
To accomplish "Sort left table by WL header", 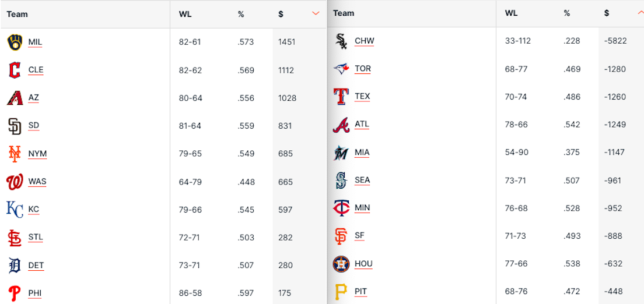I will [x=185, y=14].
